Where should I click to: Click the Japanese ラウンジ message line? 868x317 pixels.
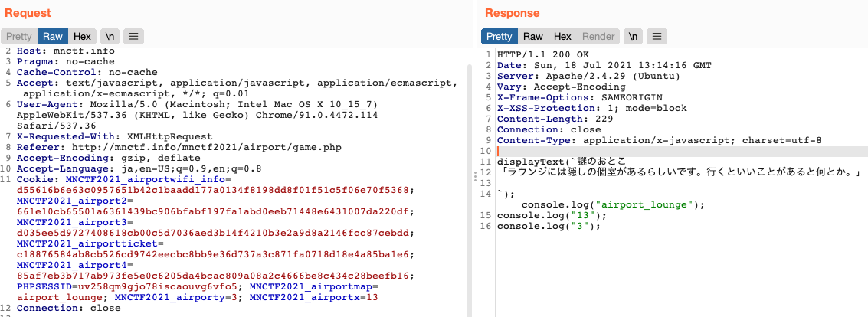pyautogui.click(x=680, y=172)
